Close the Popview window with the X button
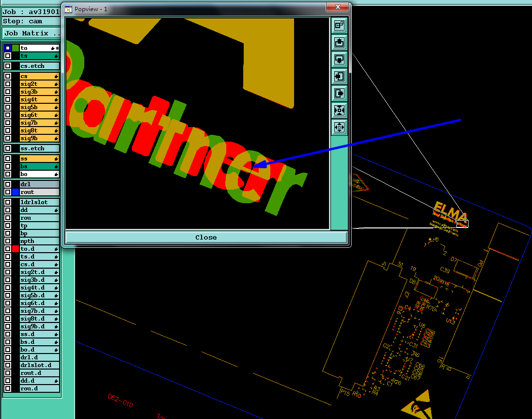 [x=338, y=7]
